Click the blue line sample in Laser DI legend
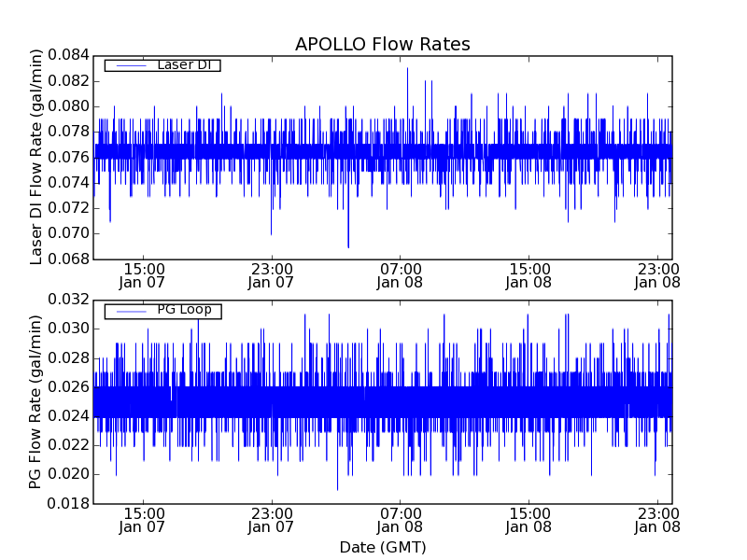 (132, 65)
